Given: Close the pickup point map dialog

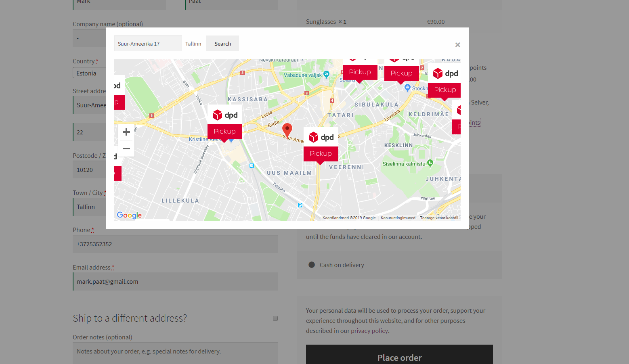Looking at the screenshot, I should (457, 45).
